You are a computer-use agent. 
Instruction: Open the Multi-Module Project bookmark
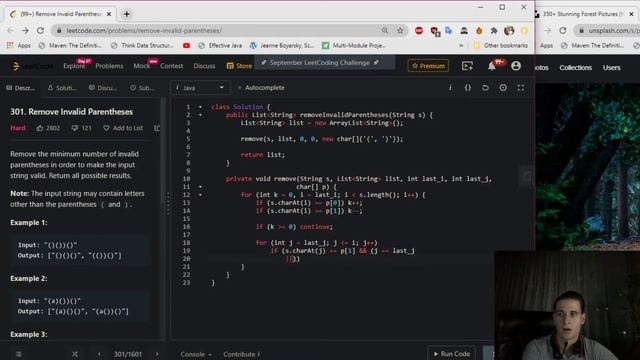[x=354, y=45]
